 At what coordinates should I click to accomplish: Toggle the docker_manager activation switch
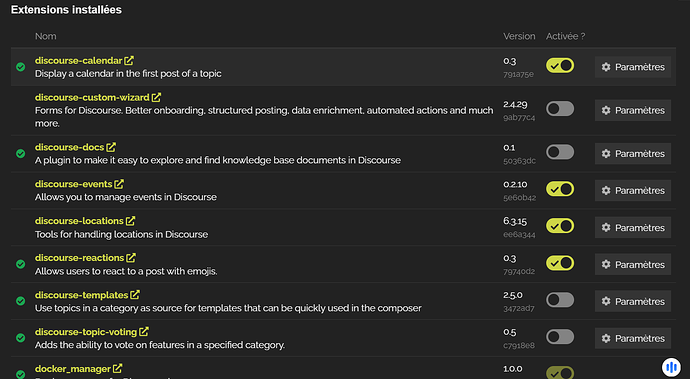(560, 372)
